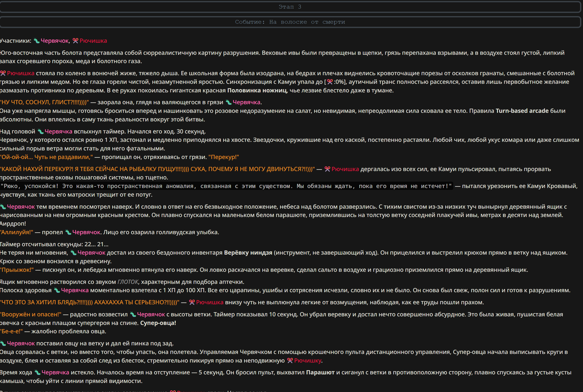
Task: Click the Камуи monospace quote block
Action: 226,186
